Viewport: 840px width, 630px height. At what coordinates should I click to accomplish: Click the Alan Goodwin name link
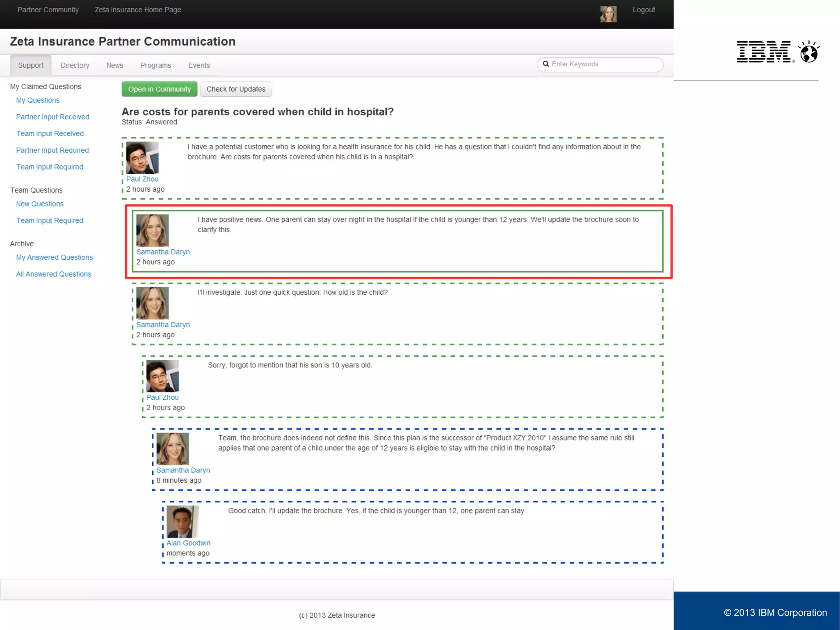(188, 543)
